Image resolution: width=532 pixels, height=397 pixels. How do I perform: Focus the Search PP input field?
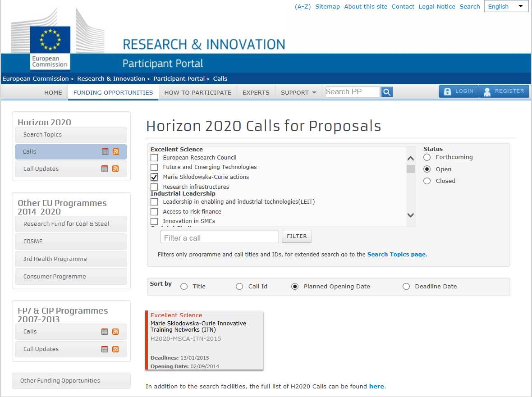point(352,92)
